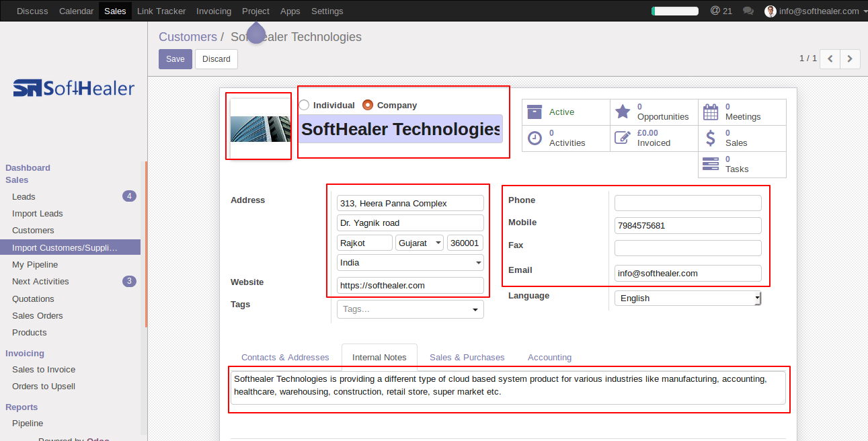Click the Sales dollar sign icon
Image resolution: width=868 pixels, height=441 pixels.
pos(711,138)
